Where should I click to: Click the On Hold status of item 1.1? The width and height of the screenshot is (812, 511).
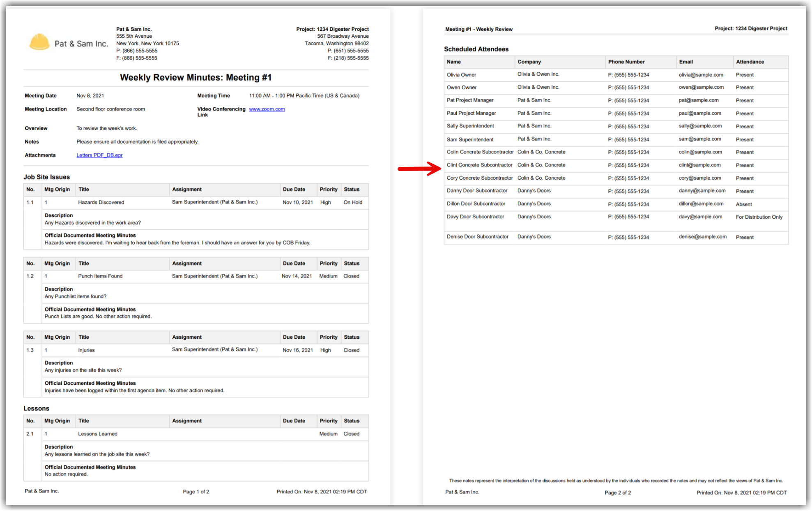[352, 202]
